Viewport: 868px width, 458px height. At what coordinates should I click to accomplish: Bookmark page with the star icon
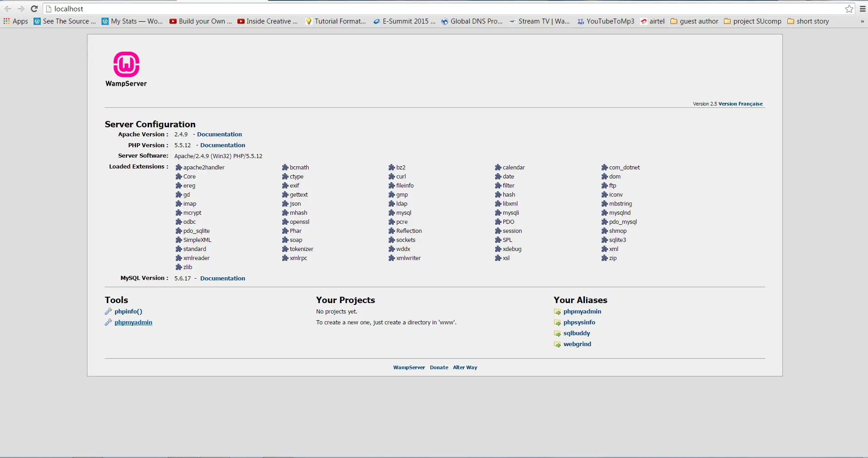849,9
